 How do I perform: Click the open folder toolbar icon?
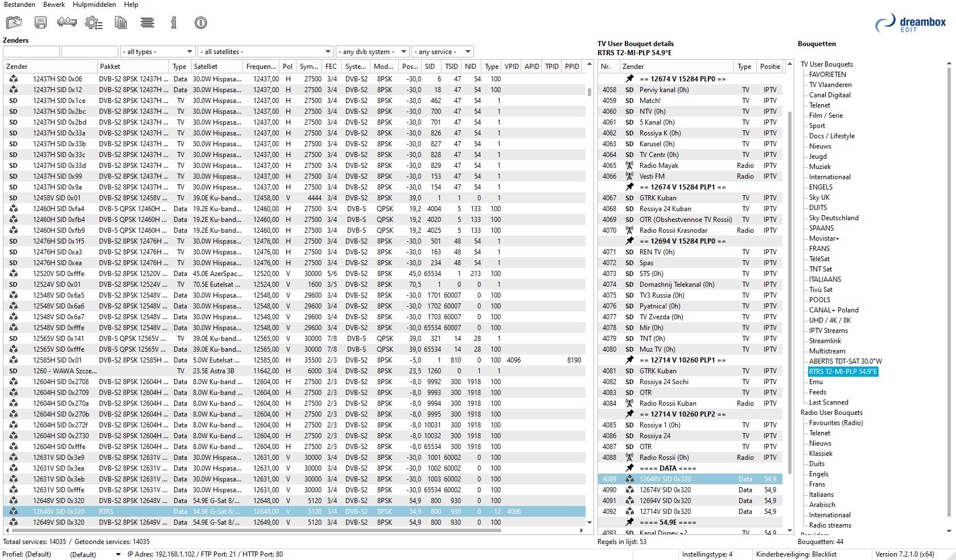tap(14, 23)
